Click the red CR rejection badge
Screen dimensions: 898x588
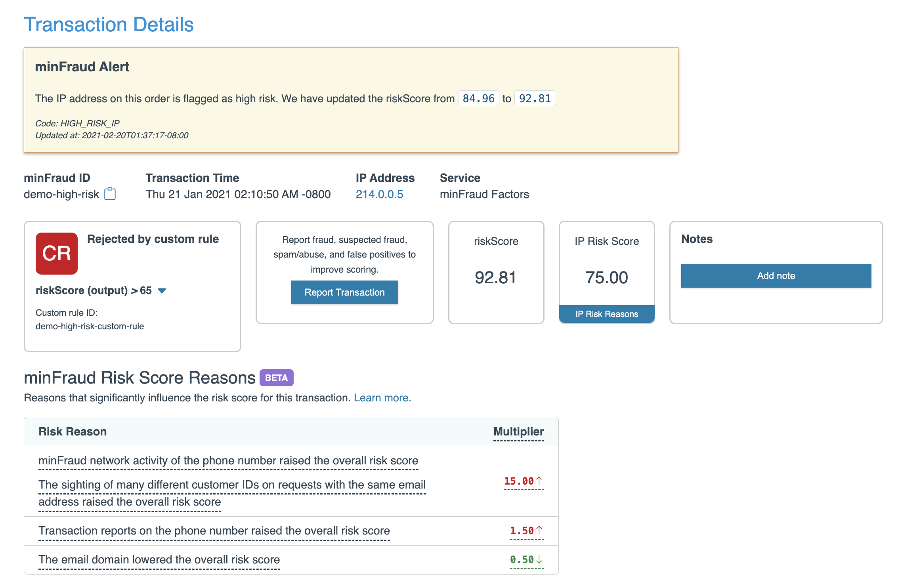click(57, 254)
